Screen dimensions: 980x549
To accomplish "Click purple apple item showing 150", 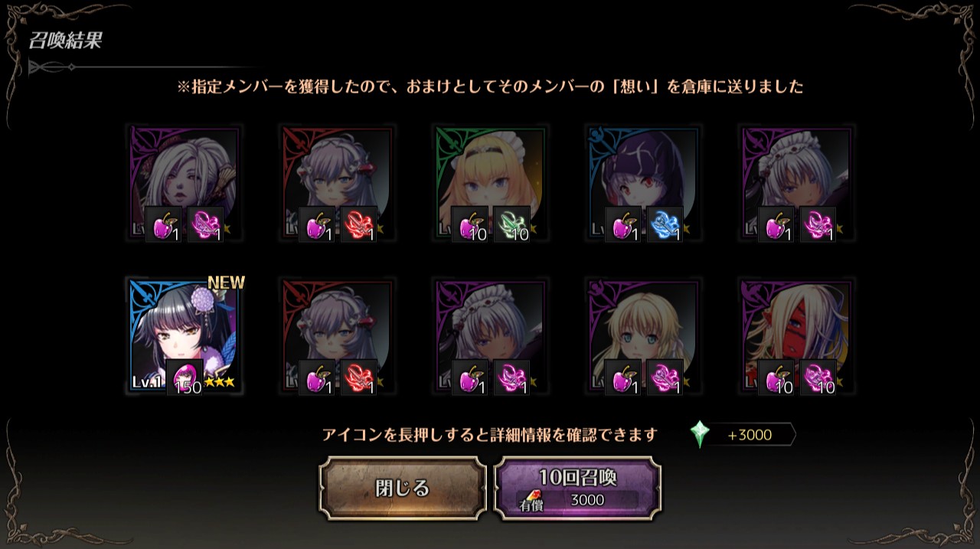I will pos(185,377).
